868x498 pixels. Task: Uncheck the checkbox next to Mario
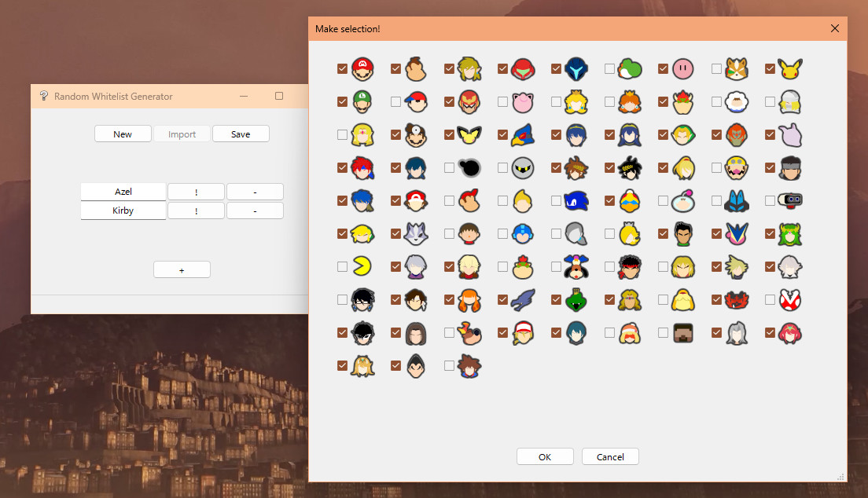point(342,69)
